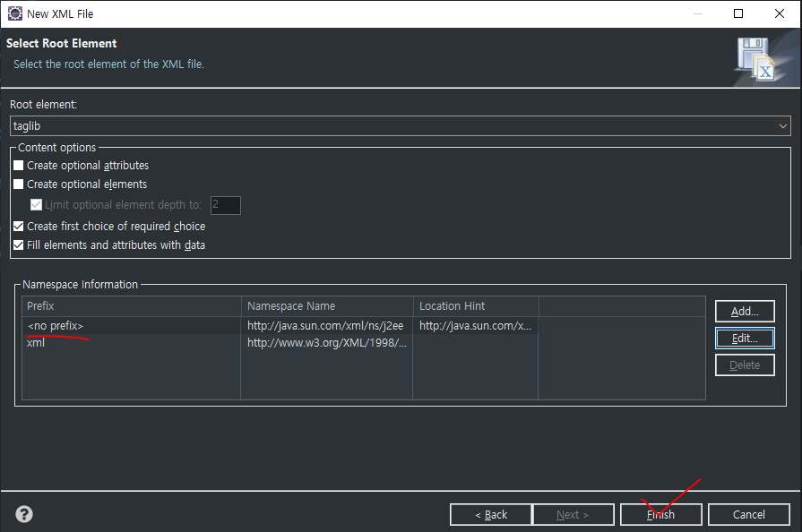Maximize the New XML File dialog
Viewport: 802px width, 532px height.
point(738,13)
